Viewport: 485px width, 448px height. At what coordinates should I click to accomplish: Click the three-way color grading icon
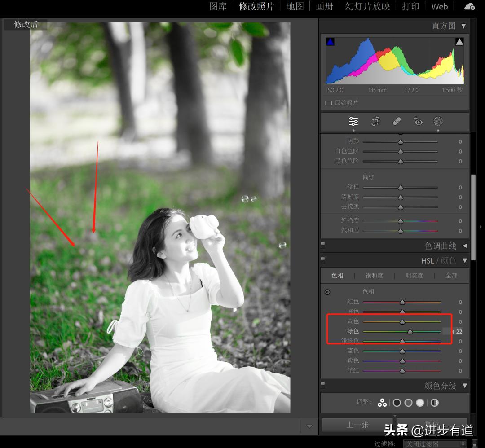382,403
